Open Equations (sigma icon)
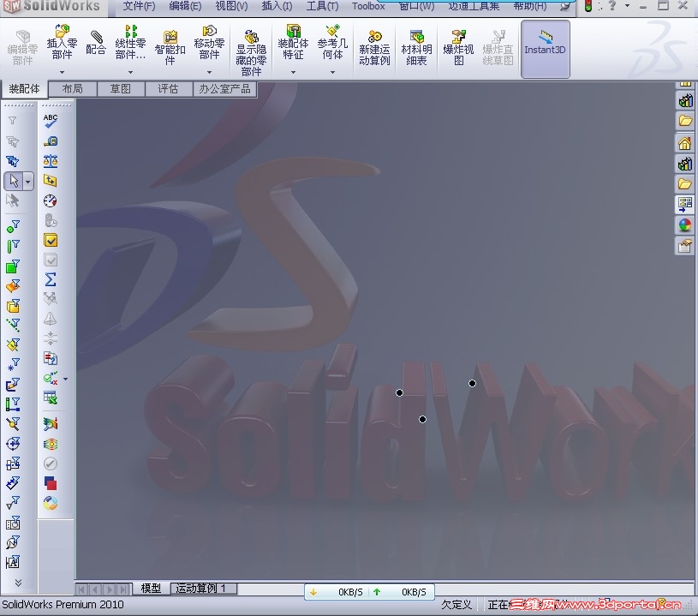 click(51, 279)
